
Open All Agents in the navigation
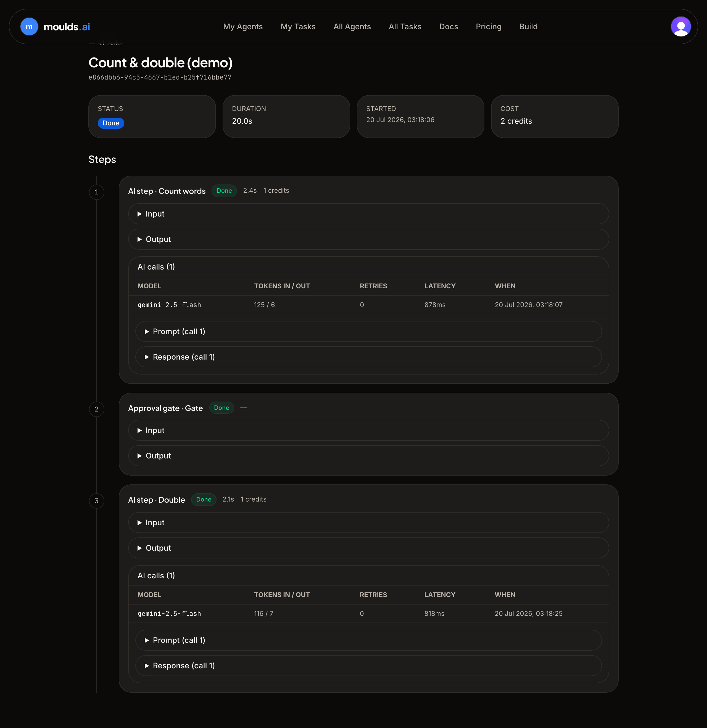352,27
